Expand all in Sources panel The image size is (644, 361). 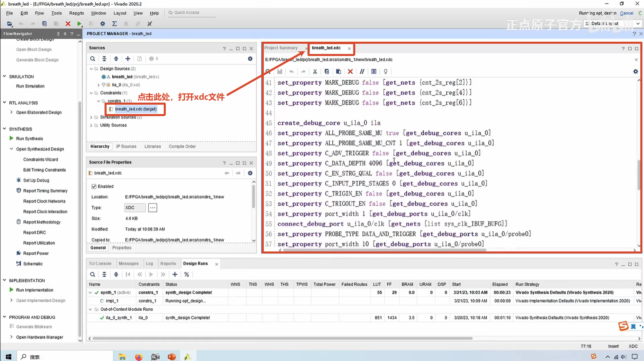coord(116,59)
